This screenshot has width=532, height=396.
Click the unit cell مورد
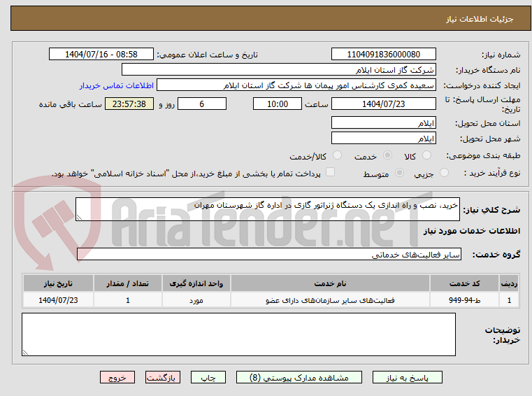(x=196, y=300)
